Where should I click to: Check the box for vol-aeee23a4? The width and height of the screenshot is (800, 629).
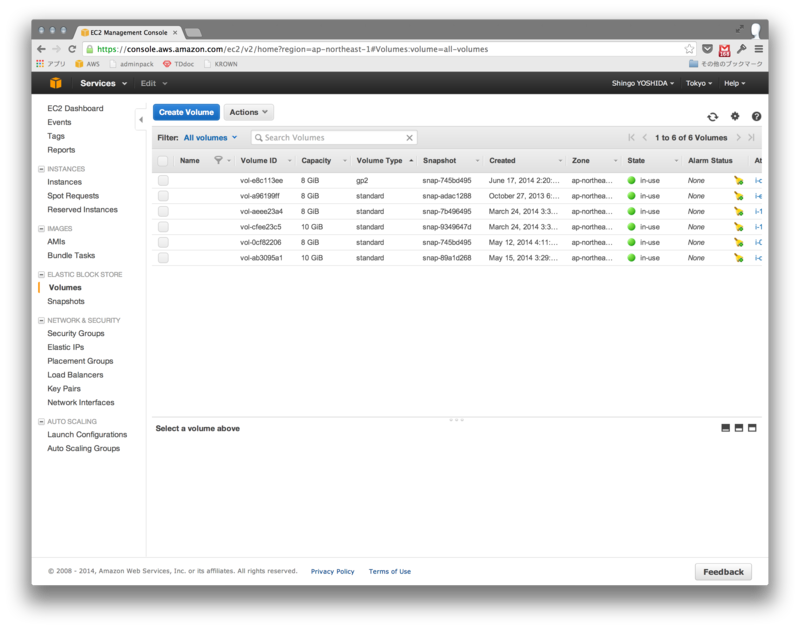pyautogui.click(x=163, y=211)
